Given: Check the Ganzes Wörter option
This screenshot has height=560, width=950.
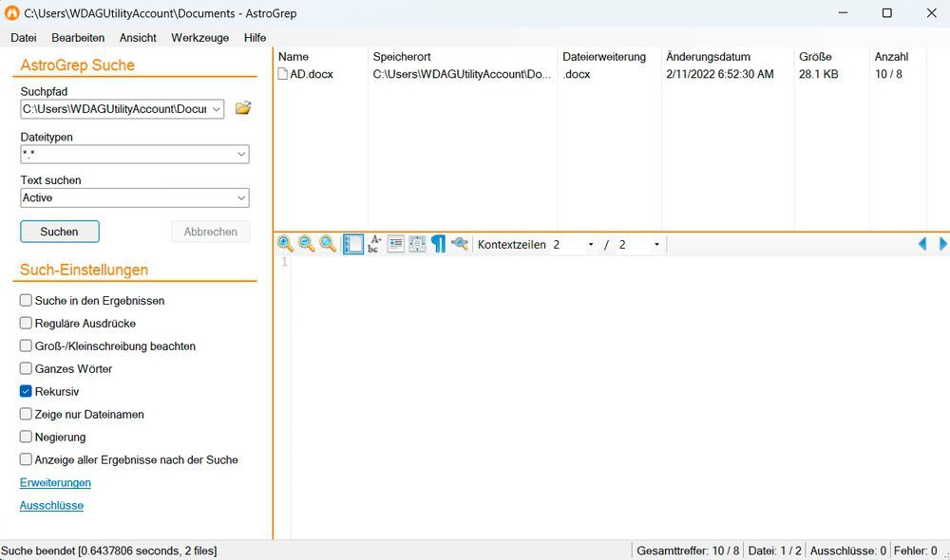Looking at the screenshot, I should tap(27, 368).
